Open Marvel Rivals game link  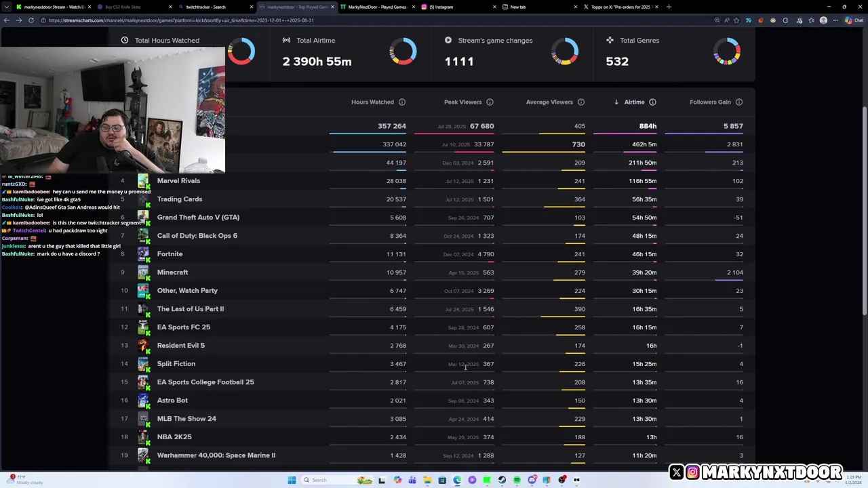coord(178,181)
